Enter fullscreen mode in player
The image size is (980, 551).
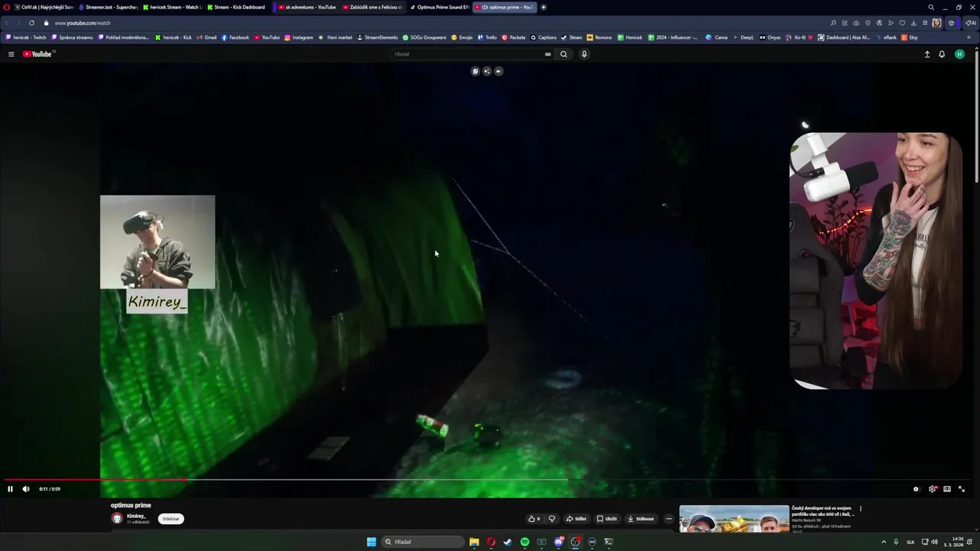pyautogui.click(x=962, y=489)
